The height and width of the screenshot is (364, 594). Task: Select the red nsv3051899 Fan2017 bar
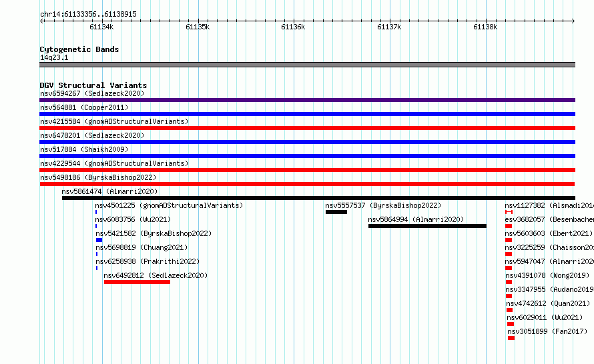pyautogui.click(x=511, y=338)
